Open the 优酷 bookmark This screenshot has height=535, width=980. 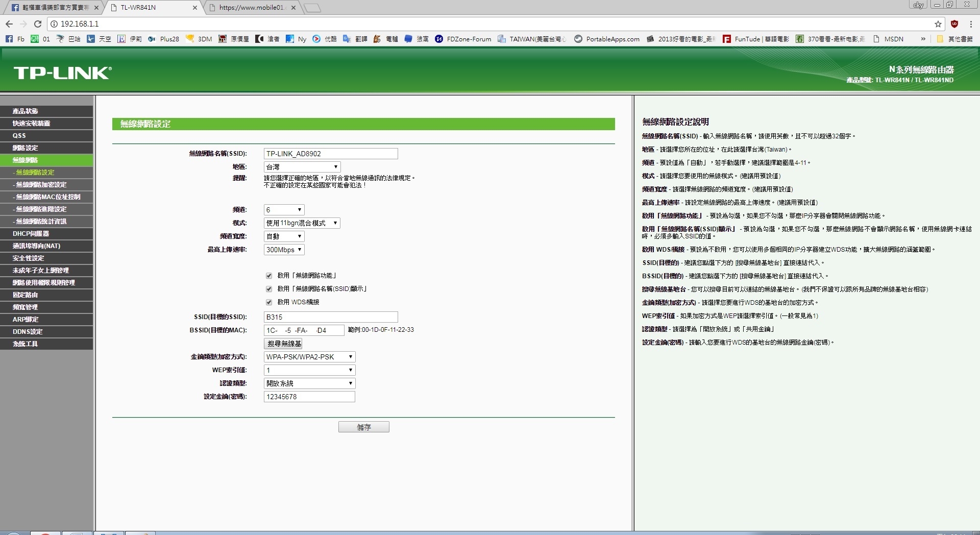click(x=325, y=39)
